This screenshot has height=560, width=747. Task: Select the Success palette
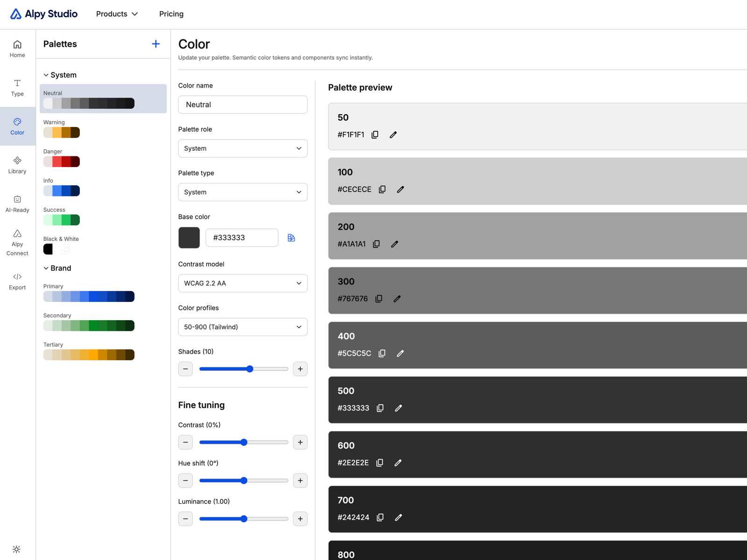pos(62,215)
